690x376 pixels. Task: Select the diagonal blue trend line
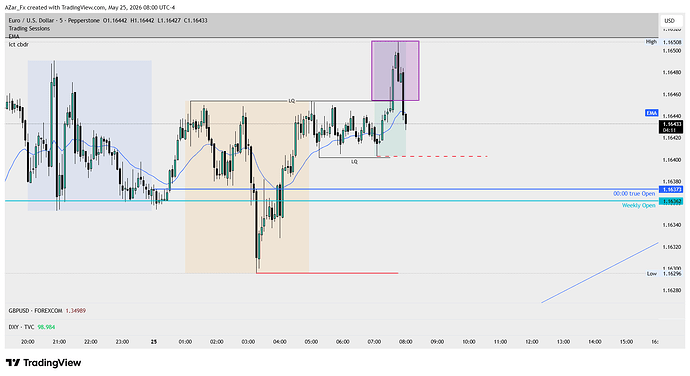click(600, 273)
